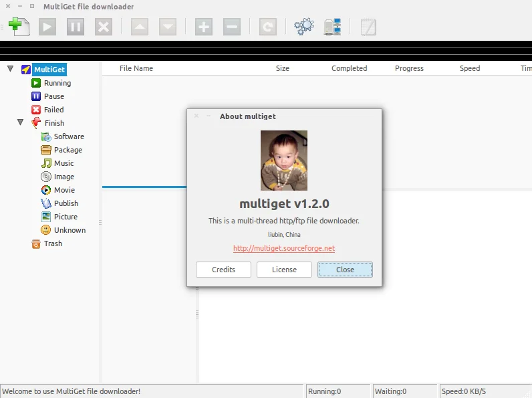532x398 pixels.
Task: Click the decrease threads minus button
Action: [232, 27]
